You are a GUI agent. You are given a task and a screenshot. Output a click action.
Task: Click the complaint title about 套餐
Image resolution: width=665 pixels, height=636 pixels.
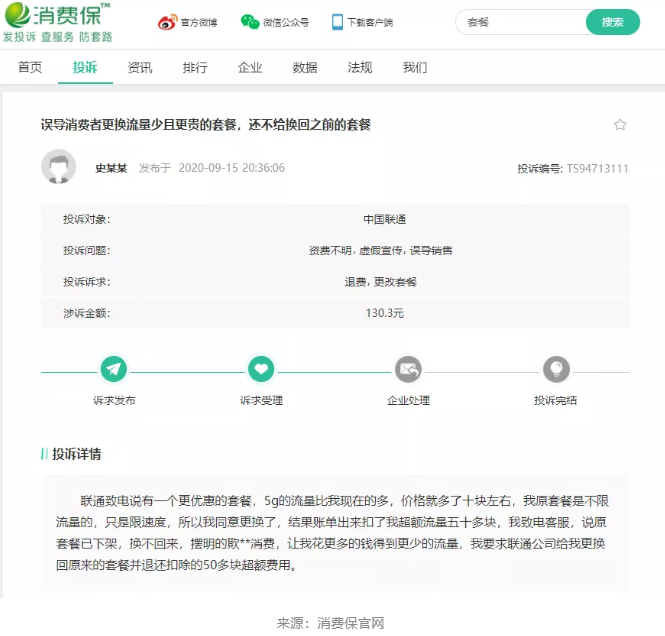(x=206, y=125)
